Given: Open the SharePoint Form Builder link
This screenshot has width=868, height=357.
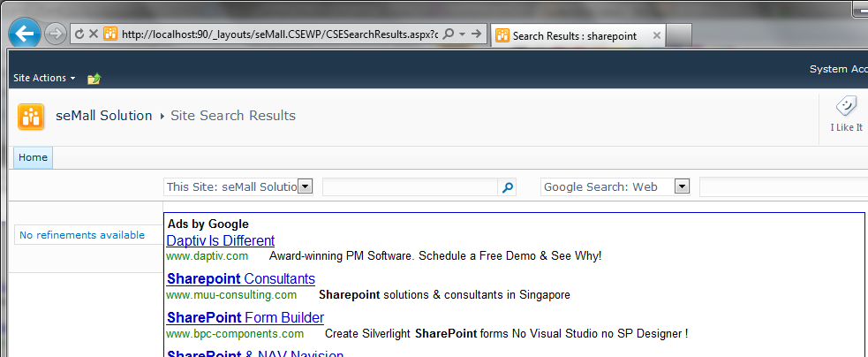Looking at the screenshot, I should coord(245,317).
